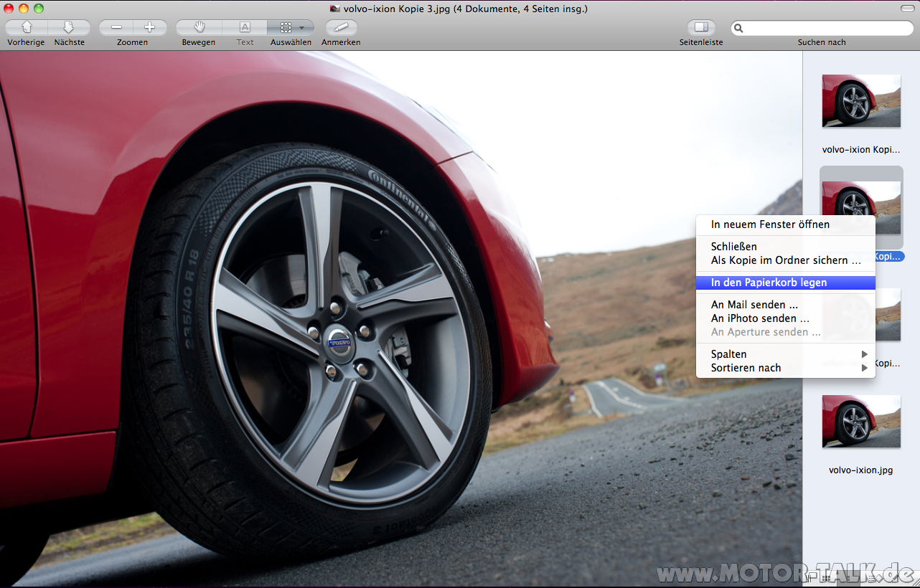Viewport: 920px width, 588px height.
Task: Zoom out with the minus button
Action: pyautogui.click(x=116, y=27)
